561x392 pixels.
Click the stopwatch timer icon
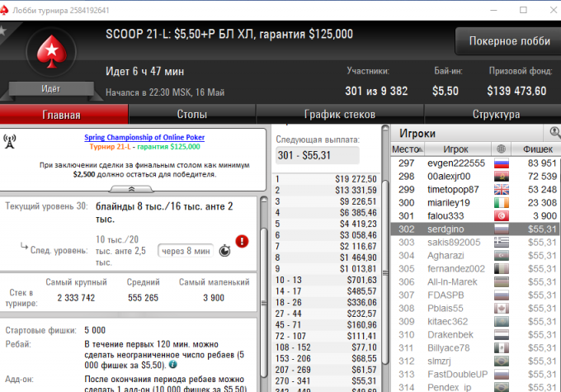coord(224,251)
